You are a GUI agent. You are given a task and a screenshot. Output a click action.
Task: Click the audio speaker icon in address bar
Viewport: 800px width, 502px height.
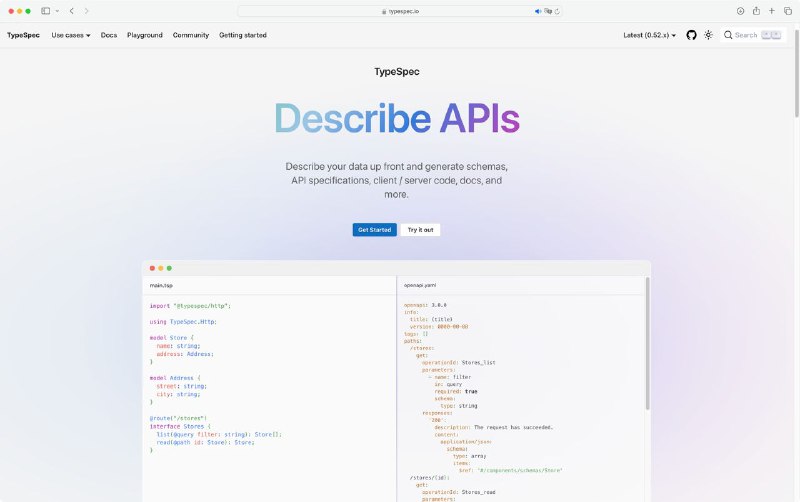(538, 11)
